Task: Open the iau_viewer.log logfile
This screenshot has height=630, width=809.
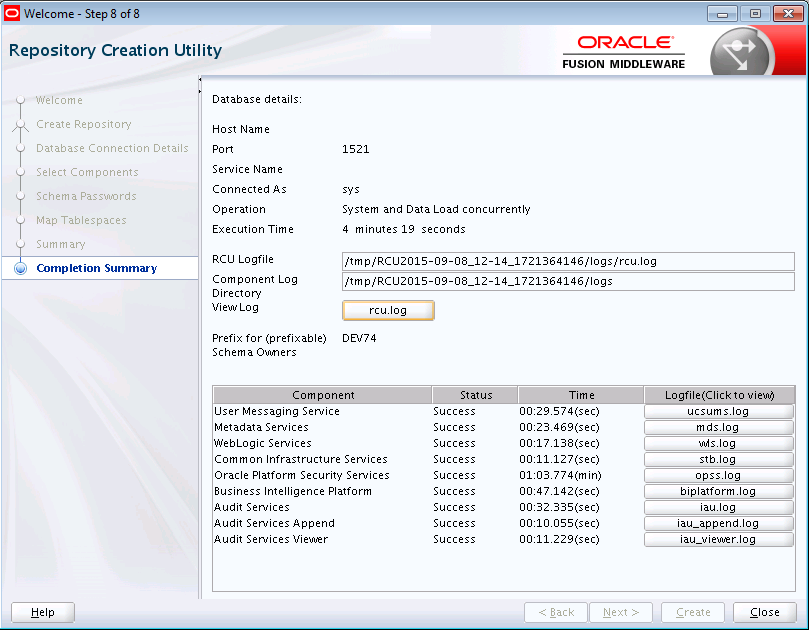Action: coord(718,539)
